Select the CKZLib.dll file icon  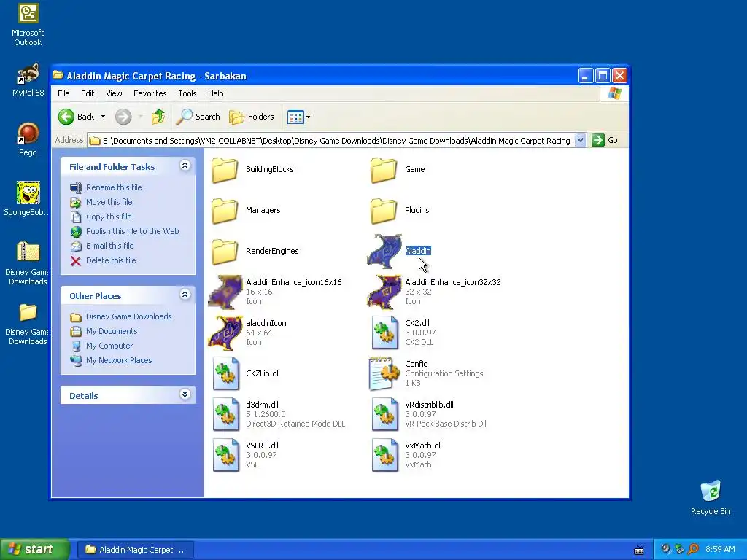[226, 374]
